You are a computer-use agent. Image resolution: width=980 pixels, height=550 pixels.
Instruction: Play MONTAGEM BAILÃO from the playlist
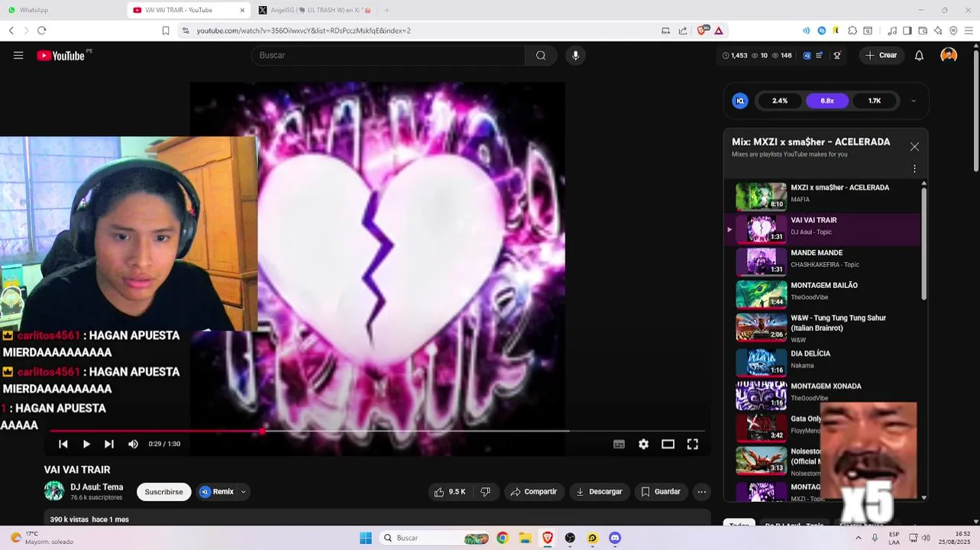[x=823, y=293]
